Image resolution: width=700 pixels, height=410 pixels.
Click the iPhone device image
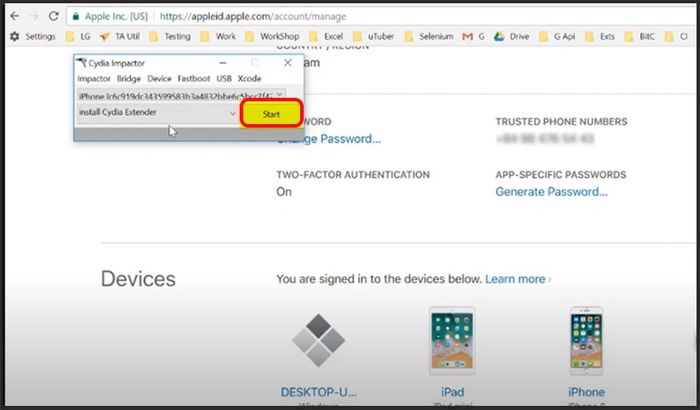point(586,340)
